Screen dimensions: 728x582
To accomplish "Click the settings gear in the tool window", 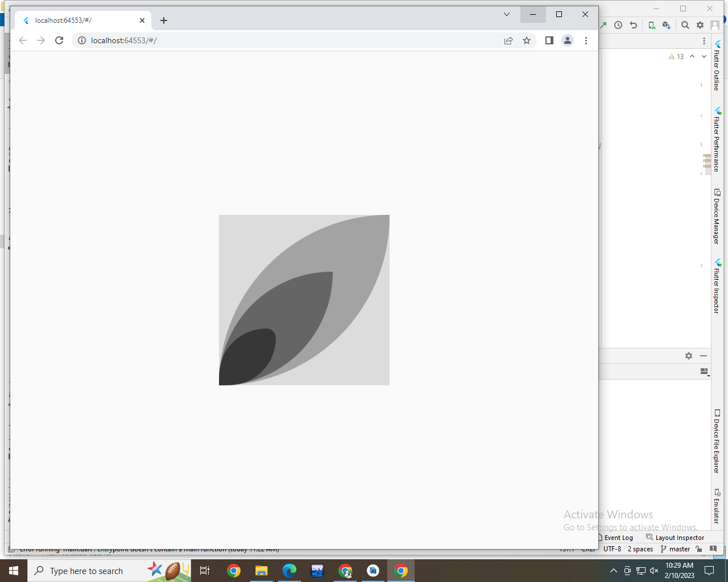I will [x=689, y=355].
